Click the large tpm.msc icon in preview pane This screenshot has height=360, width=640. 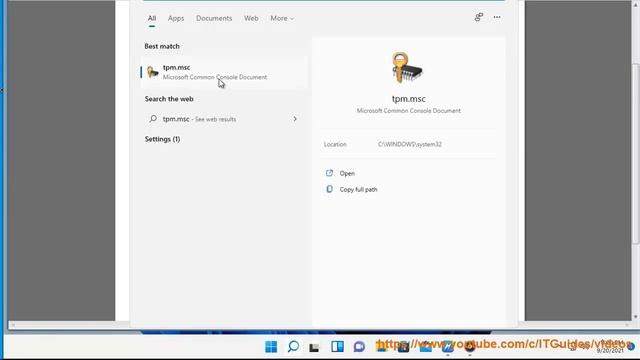407,68
